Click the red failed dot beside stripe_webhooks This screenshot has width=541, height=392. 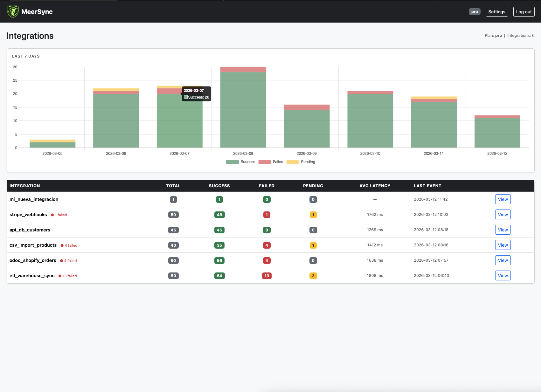(52, 215)
